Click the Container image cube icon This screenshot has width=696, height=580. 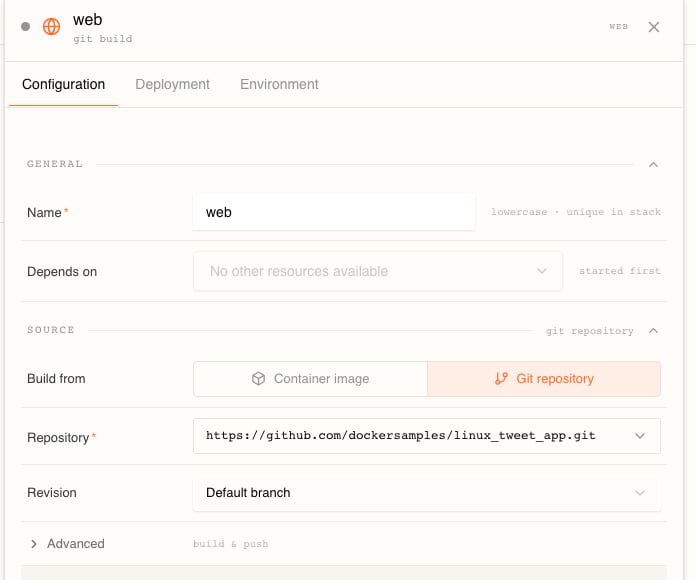(258, 379)
